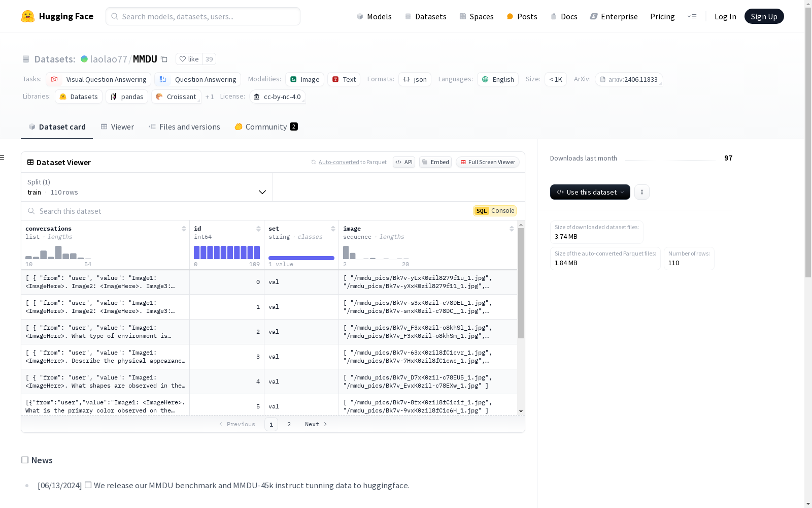Open Enterprise in the top navigation
The height and width of the screenshot is (508, 812).
click(614, 16)
